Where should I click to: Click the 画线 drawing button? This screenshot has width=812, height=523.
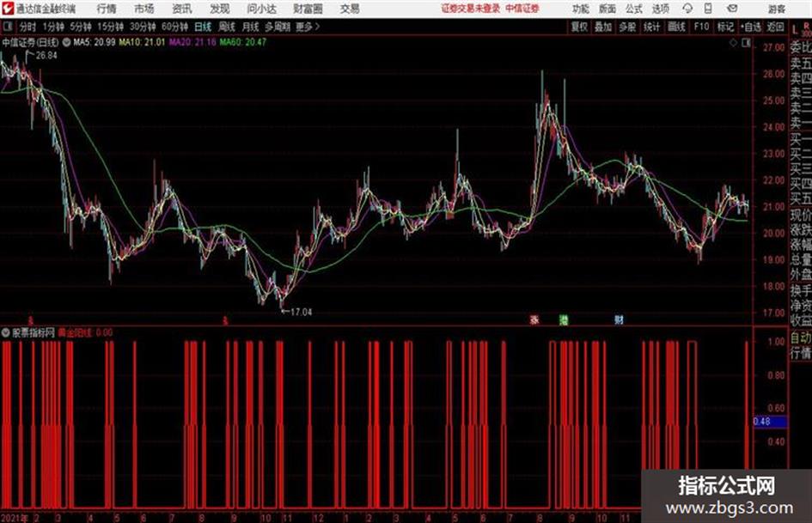point(676,27)
